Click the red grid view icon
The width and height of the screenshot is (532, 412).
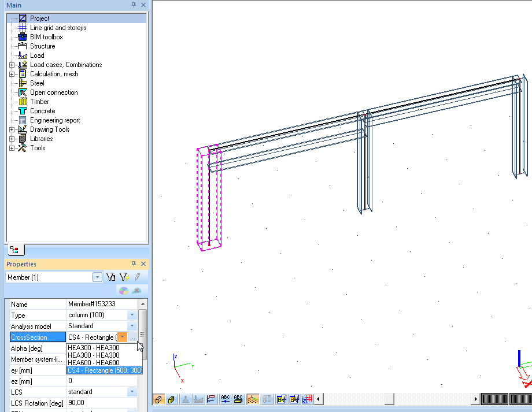tap(308, 399)
